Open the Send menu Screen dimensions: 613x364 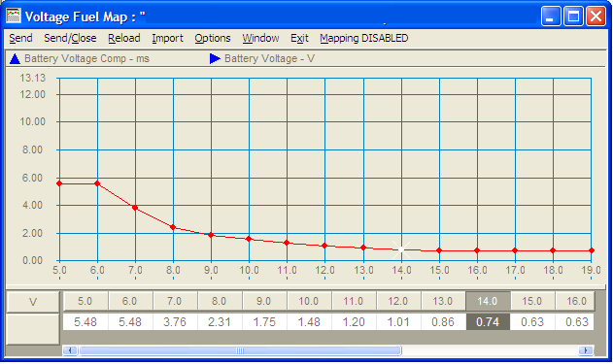coord(20,38)
